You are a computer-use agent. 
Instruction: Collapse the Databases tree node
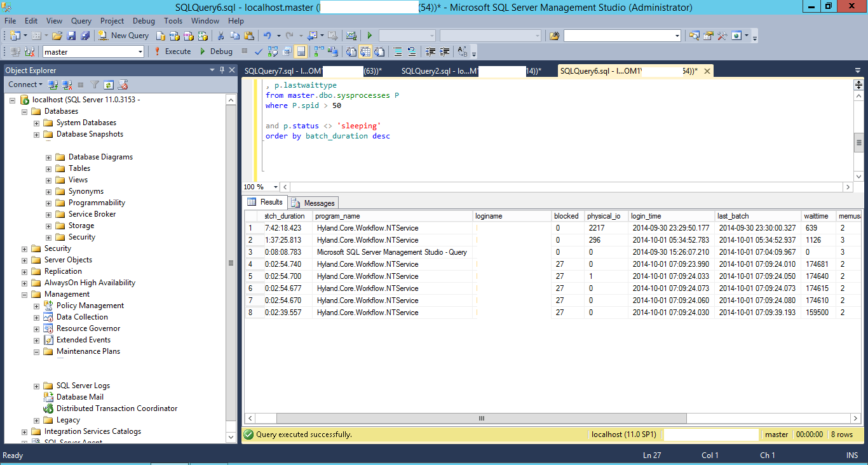[25, 111]
